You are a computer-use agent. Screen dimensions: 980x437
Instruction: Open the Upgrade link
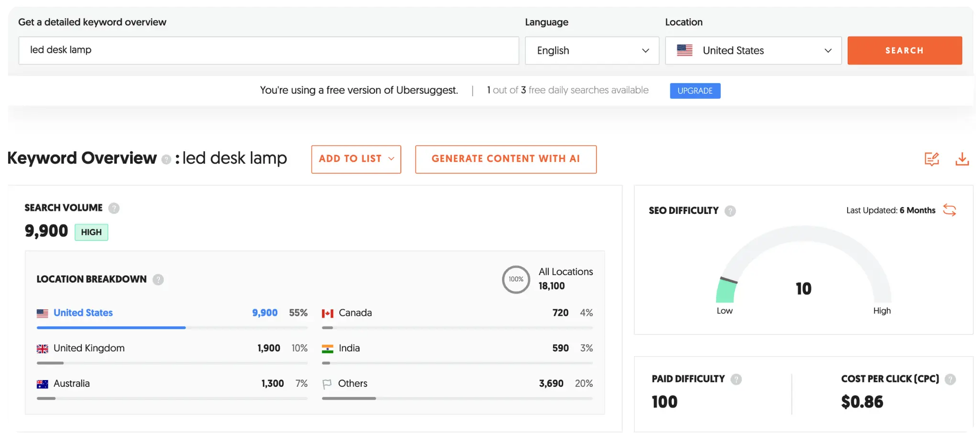[695, 90]
